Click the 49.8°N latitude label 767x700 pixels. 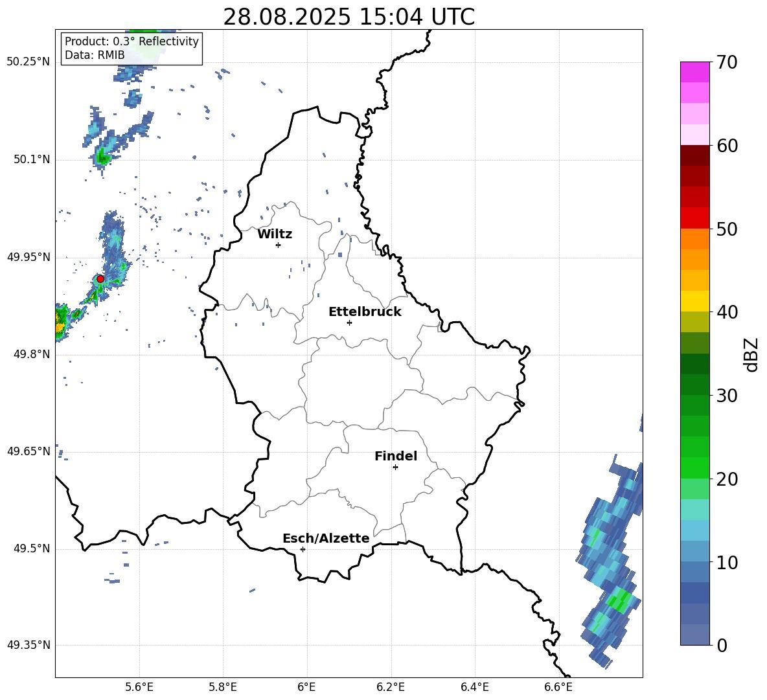32,354
